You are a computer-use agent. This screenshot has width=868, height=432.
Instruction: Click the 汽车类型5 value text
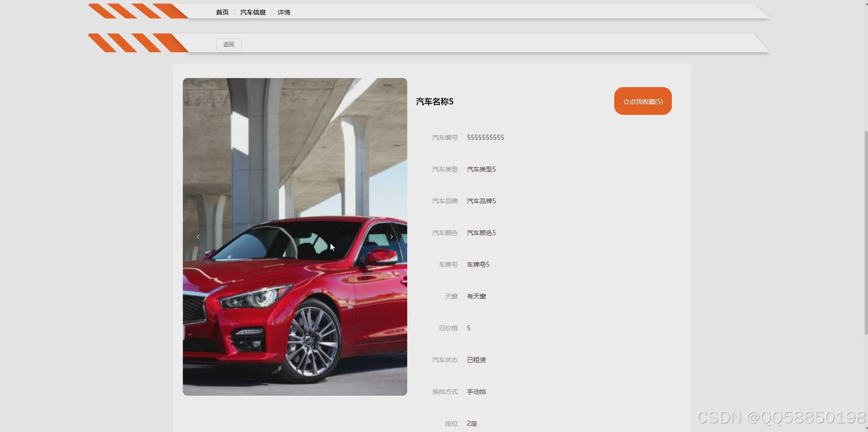[481, 169]
